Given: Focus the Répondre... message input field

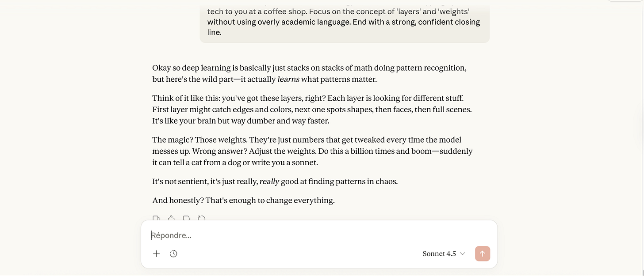Looking at the screenshot, I should click(x=319, y=235).
